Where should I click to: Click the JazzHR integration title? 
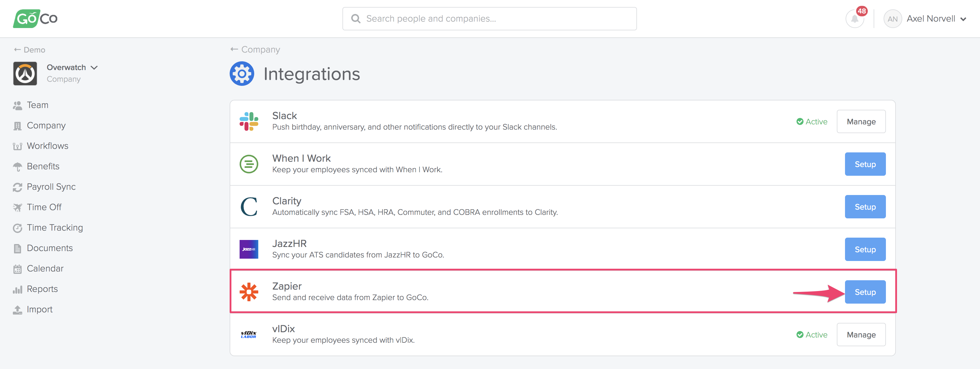point(289,243)
